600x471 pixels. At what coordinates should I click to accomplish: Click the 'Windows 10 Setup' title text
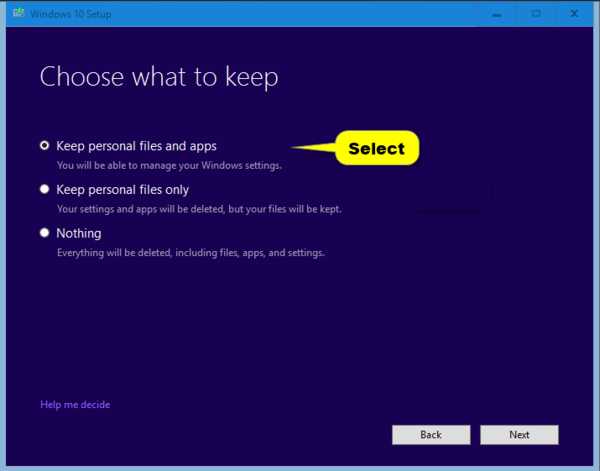(70, 14)
